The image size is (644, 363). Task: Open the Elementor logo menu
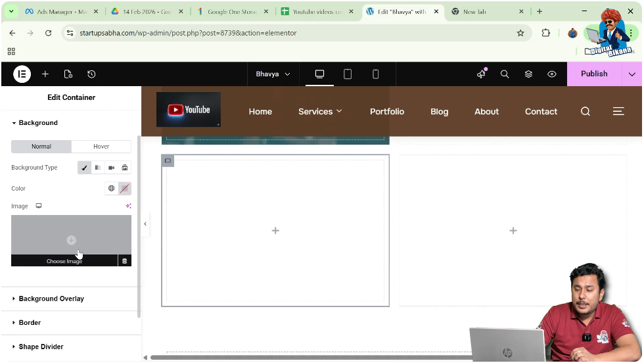(x=22, y=74)
